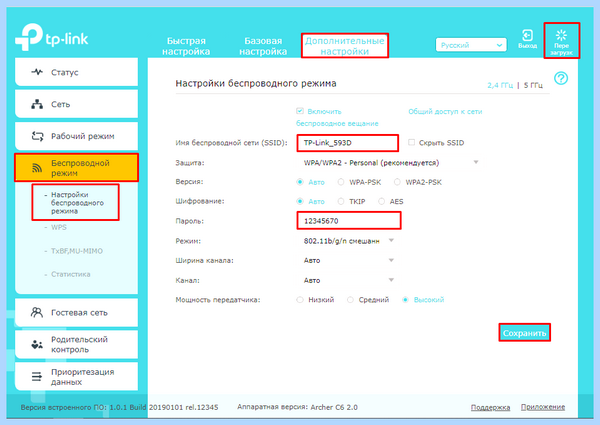The width and height of the screenshot is (600, 425).
Task: Select the WPS submenu item
Action: 59,227
